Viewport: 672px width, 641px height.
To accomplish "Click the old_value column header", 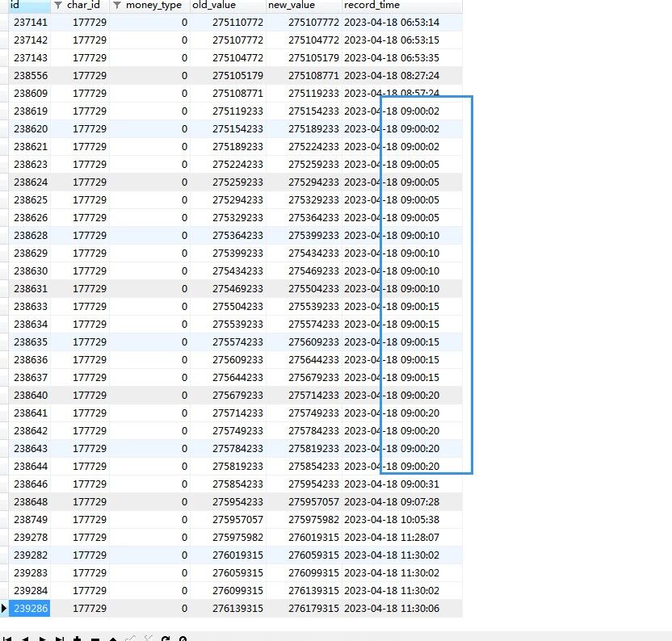I will point(228,5).
